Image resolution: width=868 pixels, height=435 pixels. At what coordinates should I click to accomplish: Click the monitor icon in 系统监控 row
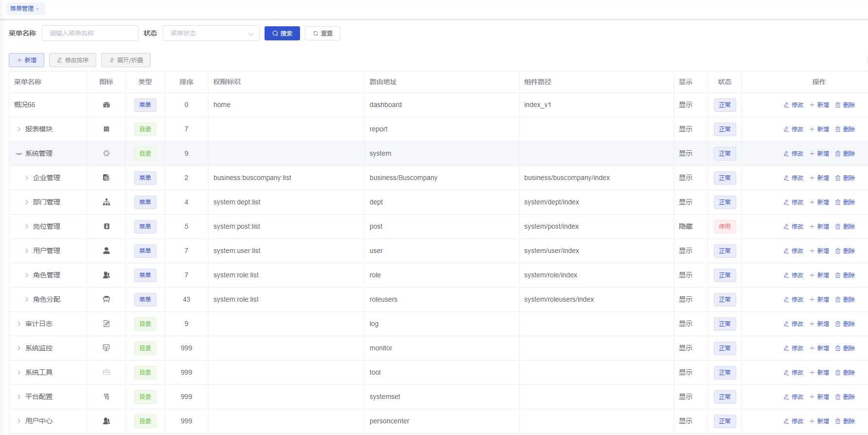[106, 348]
